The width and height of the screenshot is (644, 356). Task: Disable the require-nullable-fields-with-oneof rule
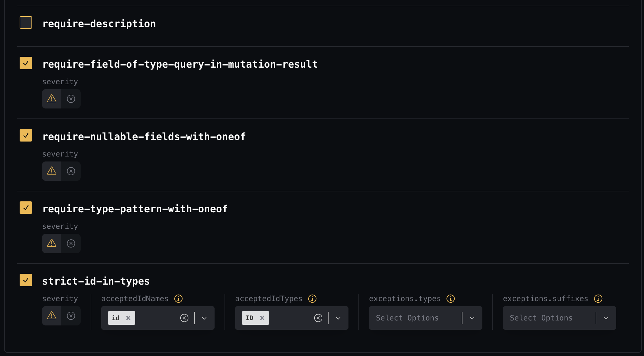26,135
